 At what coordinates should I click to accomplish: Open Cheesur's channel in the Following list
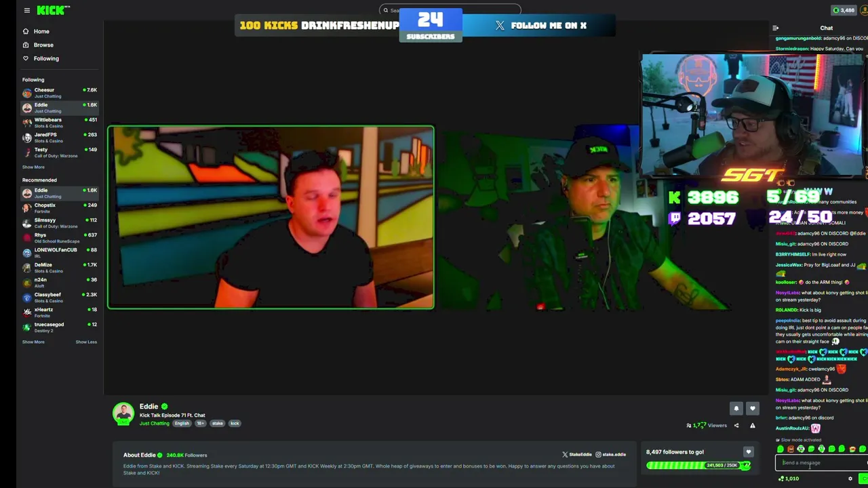point(60,93)
